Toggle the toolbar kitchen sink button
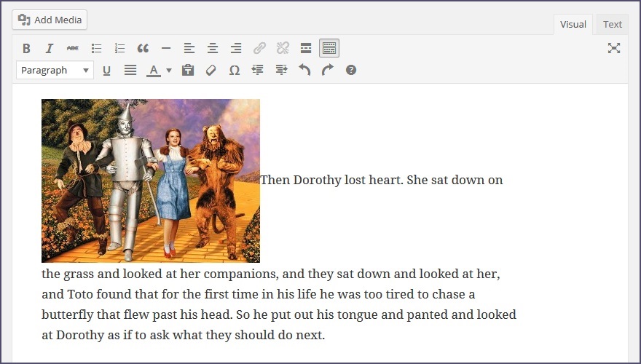Screen dimensions: 641x364 tap(329, 49)
